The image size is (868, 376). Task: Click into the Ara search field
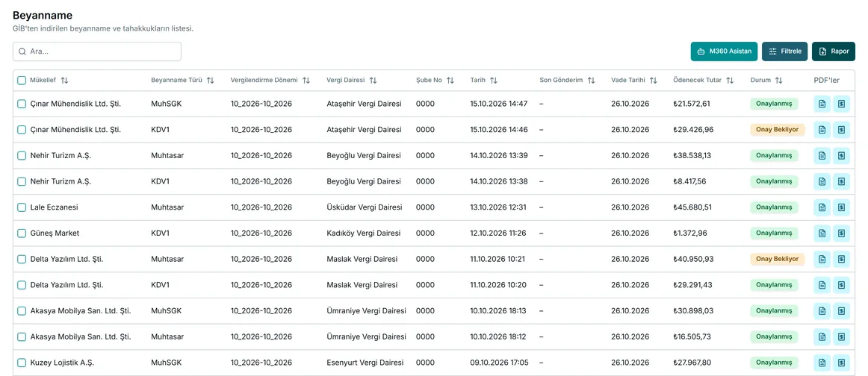(97, 51)
